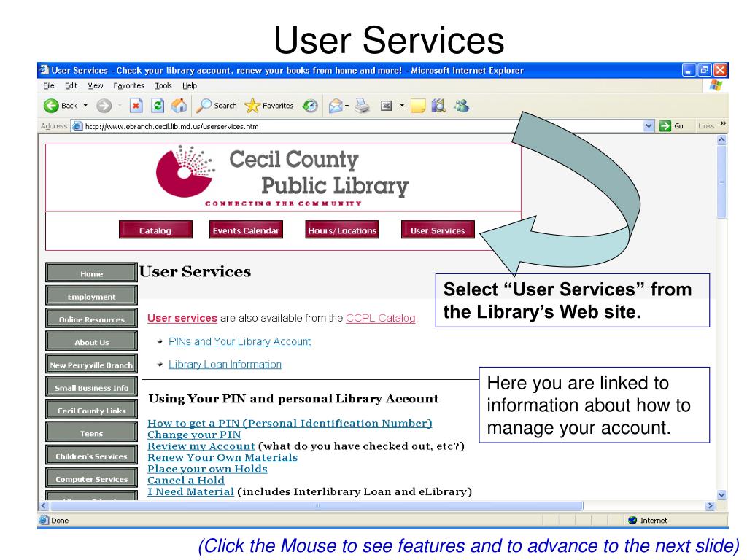The width and height of the screenshot is (747, 560).
Task: Open the File menu
Action: pos(49,86)
